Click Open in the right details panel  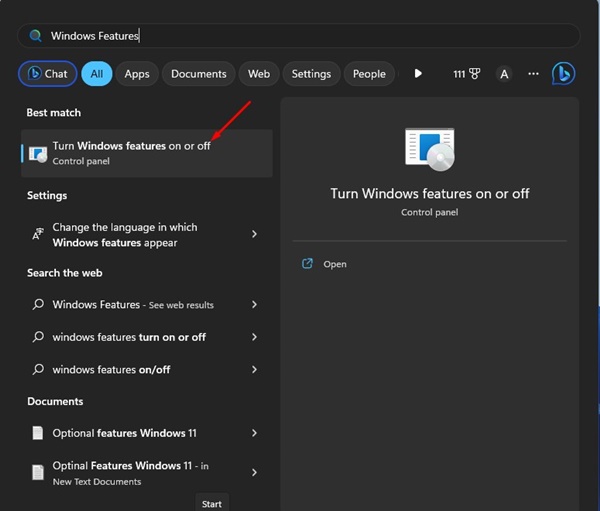(x=334, y=264)
